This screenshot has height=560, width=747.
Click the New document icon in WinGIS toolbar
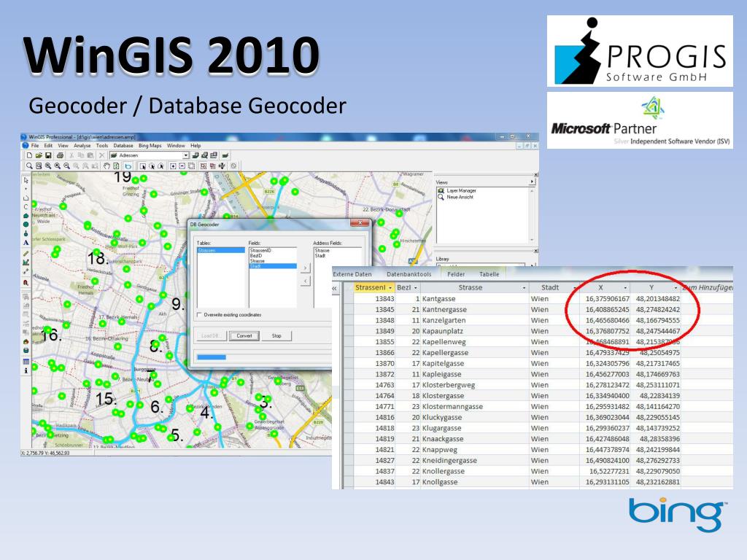[29, 155]
